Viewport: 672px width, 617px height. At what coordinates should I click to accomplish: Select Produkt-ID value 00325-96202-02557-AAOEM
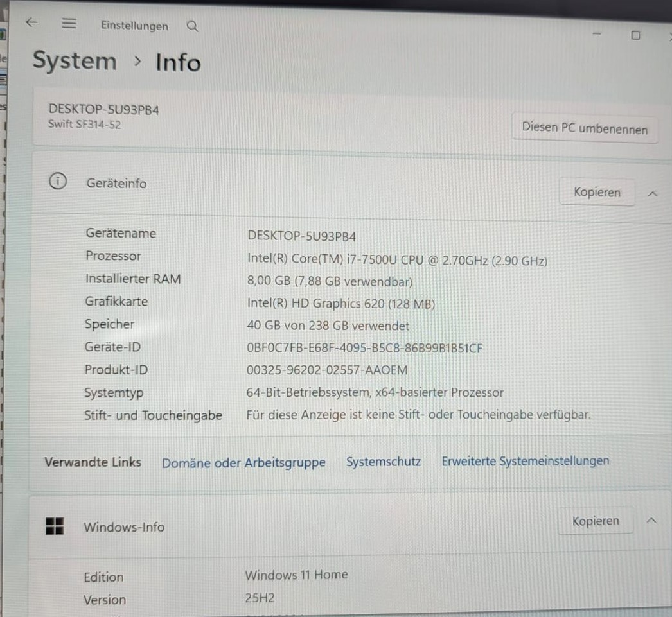327,370
